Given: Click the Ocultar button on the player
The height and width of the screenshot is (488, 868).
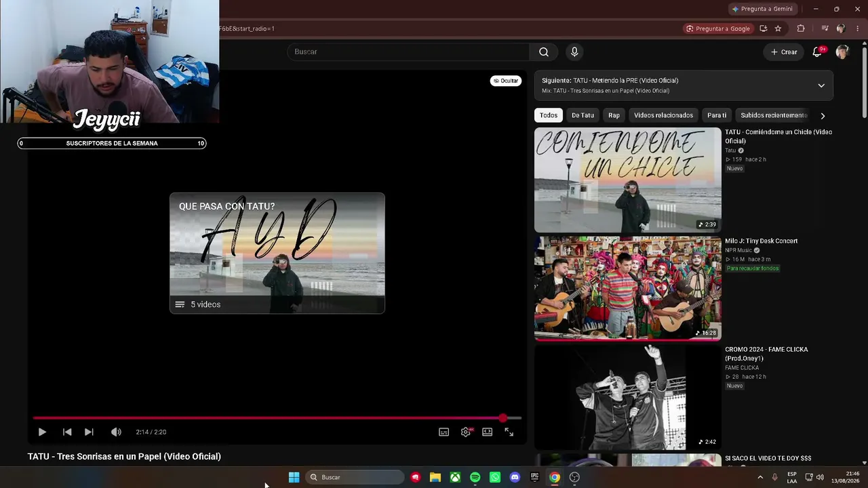Looking at the screenshot, I should [506, 81].
